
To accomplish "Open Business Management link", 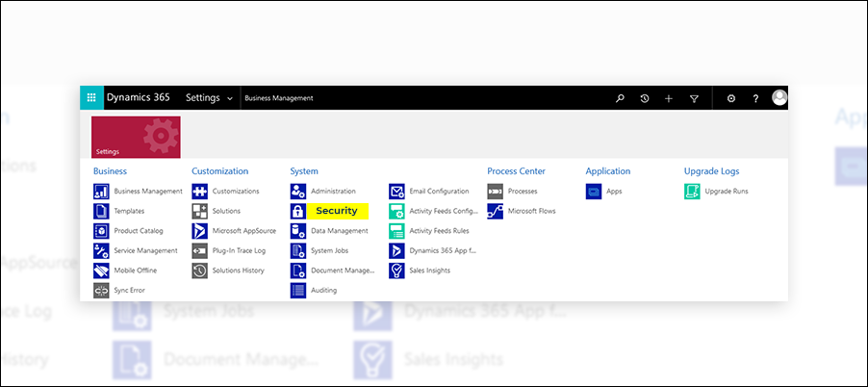I will point(148,191).
